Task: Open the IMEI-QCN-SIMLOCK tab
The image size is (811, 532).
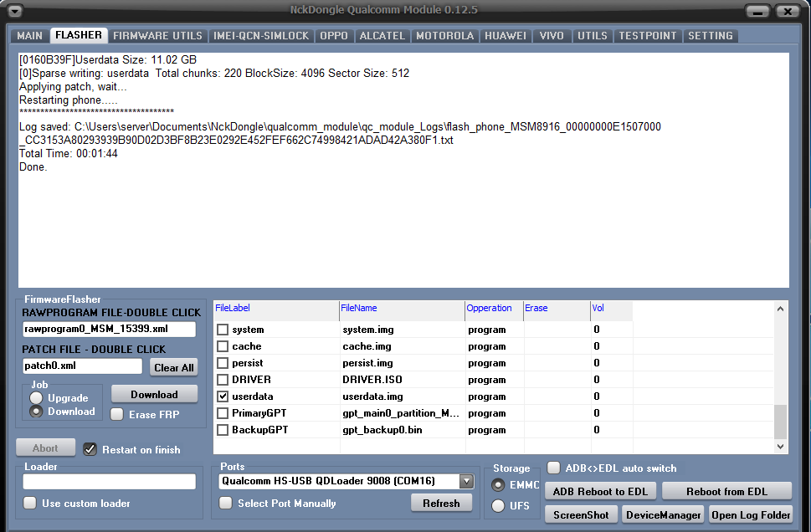Action: (x=261, y=36)
